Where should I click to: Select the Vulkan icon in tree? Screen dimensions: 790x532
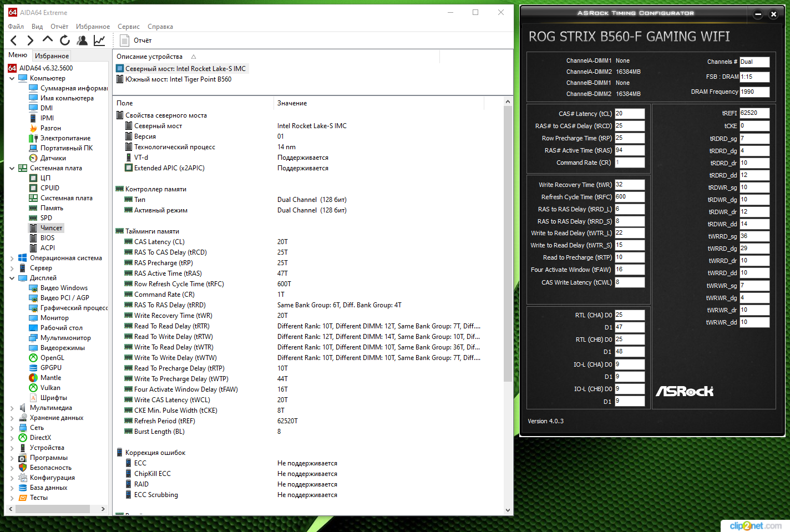tap(33, 388)
